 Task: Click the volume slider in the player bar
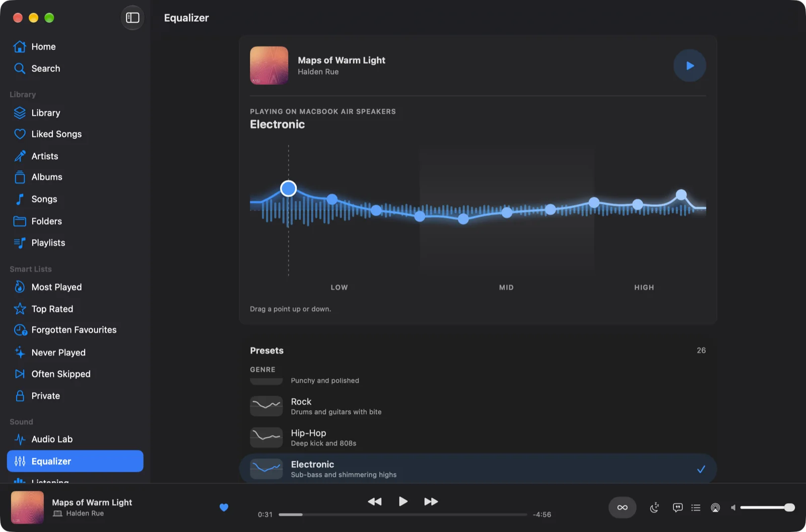[767, 507]
